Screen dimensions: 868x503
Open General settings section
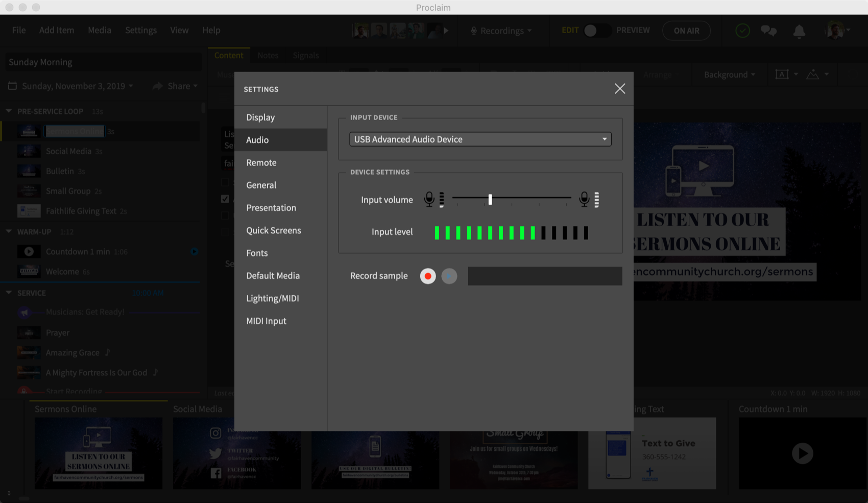click(280, 185)
